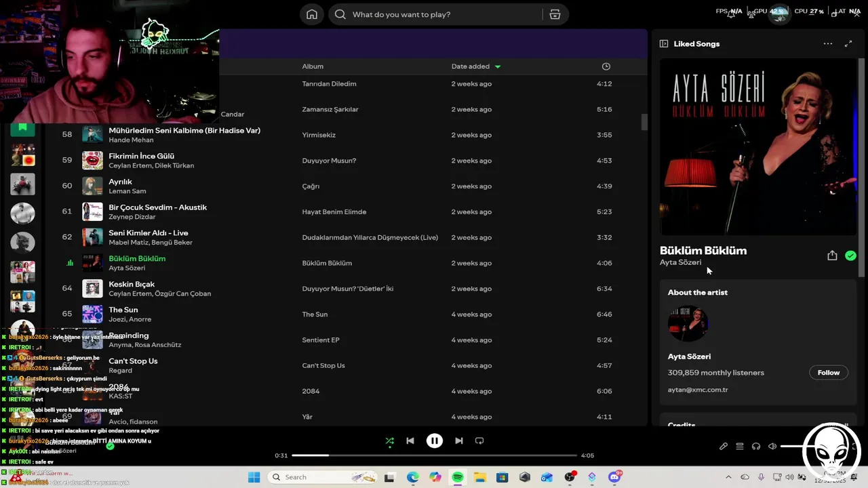The image size is (868, 488).
Task: Expand Now Playing view to full screen
Action: [848, 43]
